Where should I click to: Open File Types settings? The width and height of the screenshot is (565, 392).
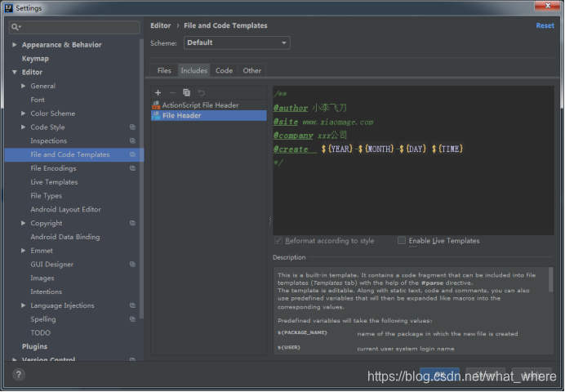(x=46, y=195)
